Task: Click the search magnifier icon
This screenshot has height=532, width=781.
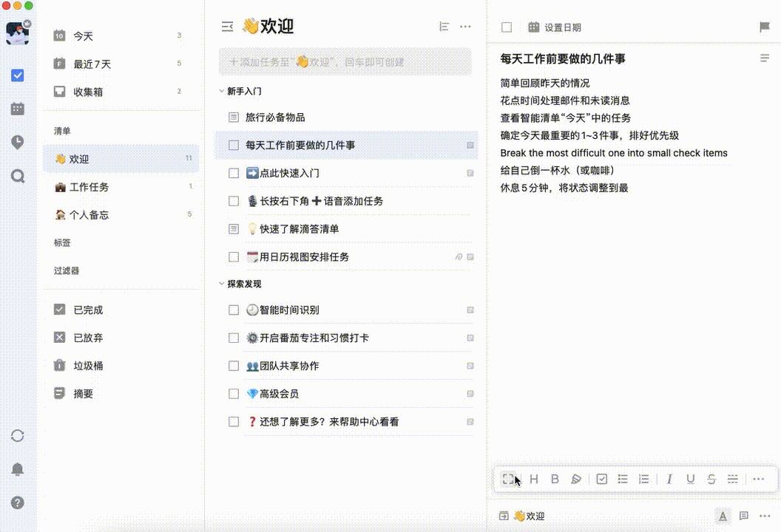Action: pyautogui.click(x=17, y=177)
